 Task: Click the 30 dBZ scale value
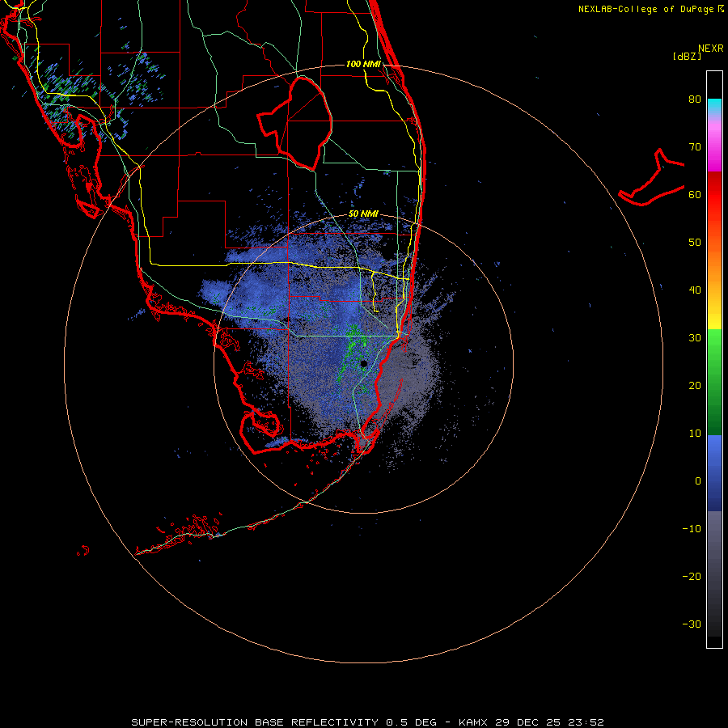click(695, 337)
